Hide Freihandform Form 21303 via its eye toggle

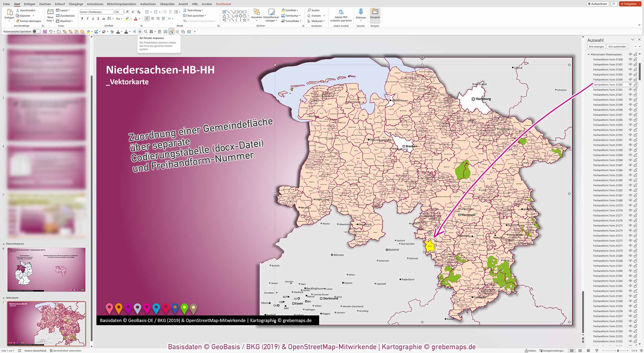(631, 84)
